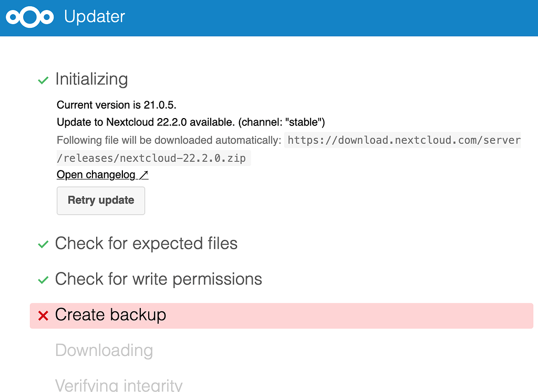
Task: Select the Downloading step heading
Action: [x=104, y=350]
